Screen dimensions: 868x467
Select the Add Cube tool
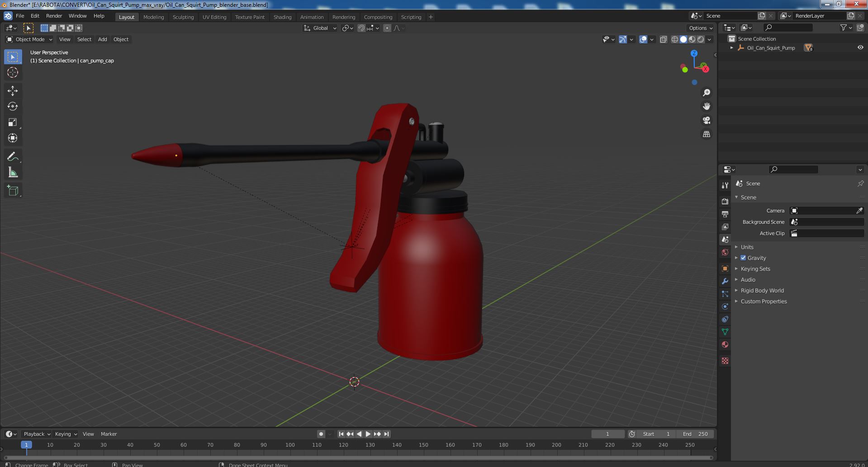[13, 191]
